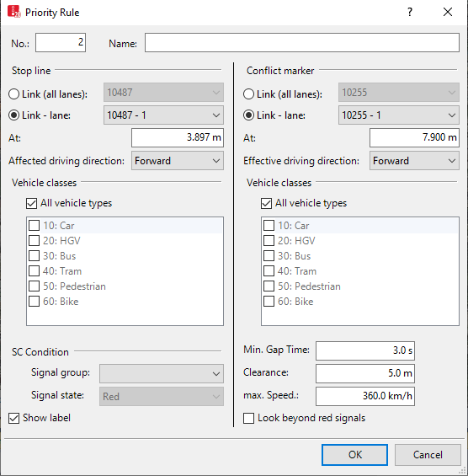The height and width of the screenshot is (476, 468).
Task: Click the Min. Gap Time field
Action: click(365, 350)
